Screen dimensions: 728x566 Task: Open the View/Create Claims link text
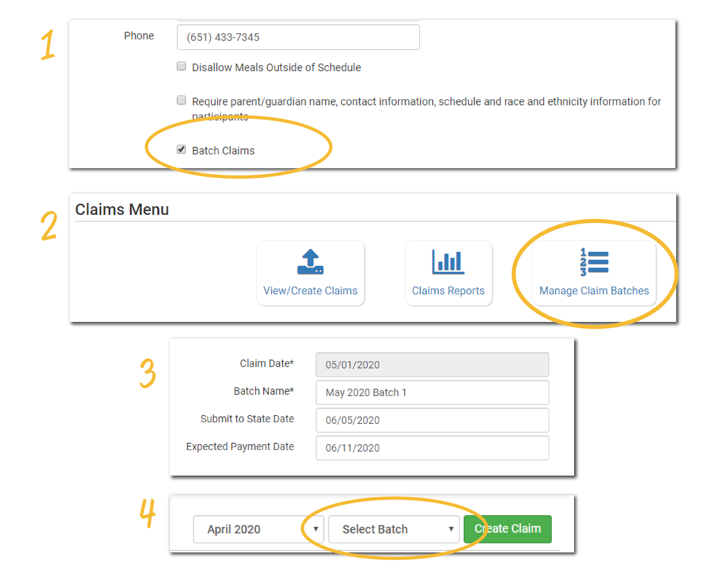(310, 291)
